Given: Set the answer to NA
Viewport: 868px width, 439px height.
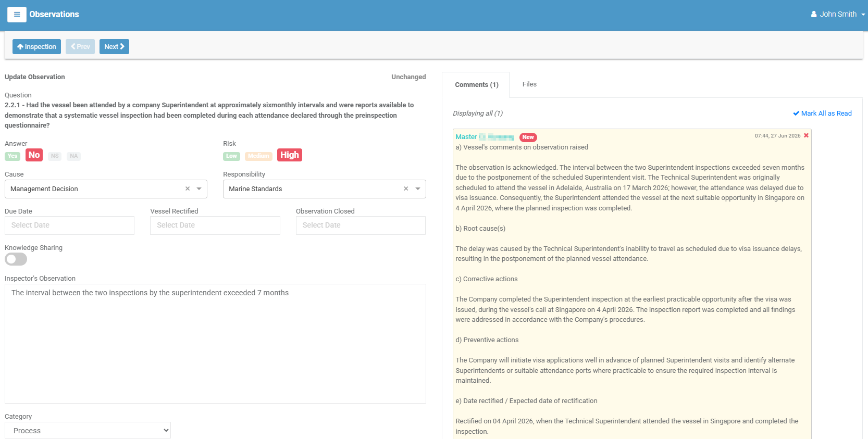Looking at the screenshot, I should pos(73,156).
